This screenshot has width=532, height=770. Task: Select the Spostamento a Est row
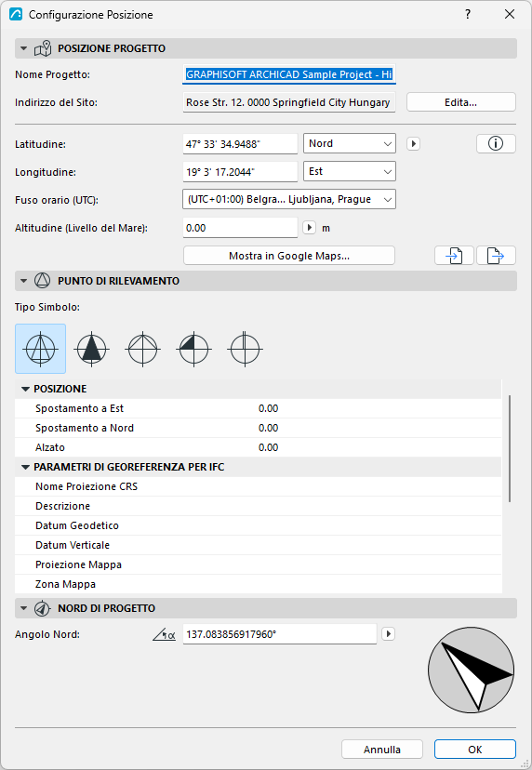tap(259, 408)
